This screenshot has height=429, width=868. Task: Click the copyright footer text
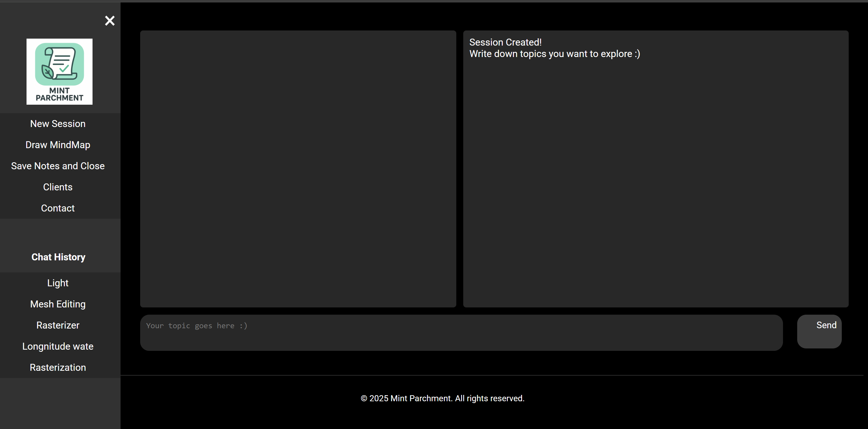click(x=442, y=398)
